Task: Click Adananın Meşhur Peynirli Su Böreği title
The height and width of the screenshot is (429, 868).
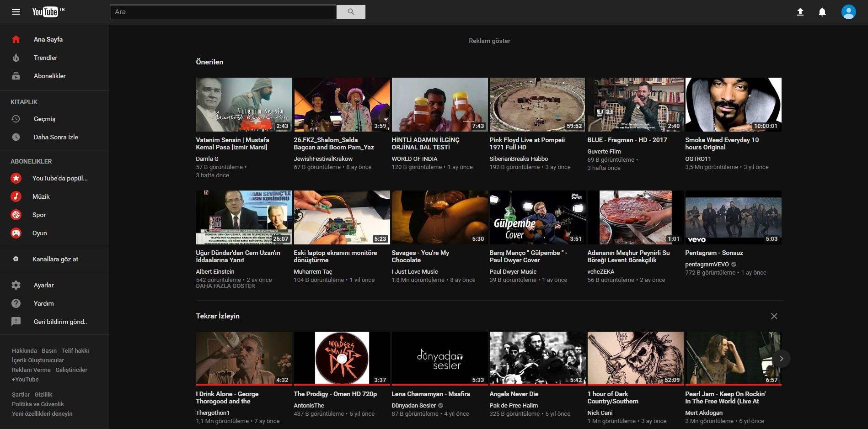Action: 628,256
